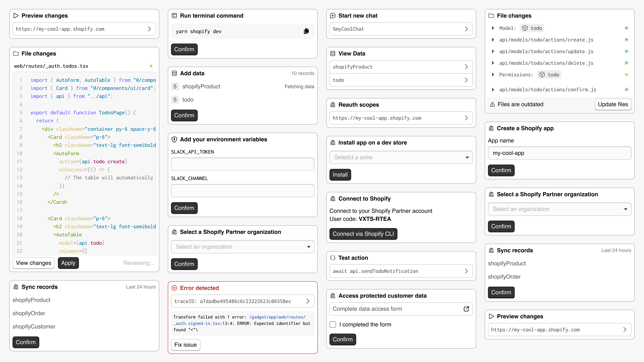
Task: Check the I completed the form box
Action: (333, 324)
